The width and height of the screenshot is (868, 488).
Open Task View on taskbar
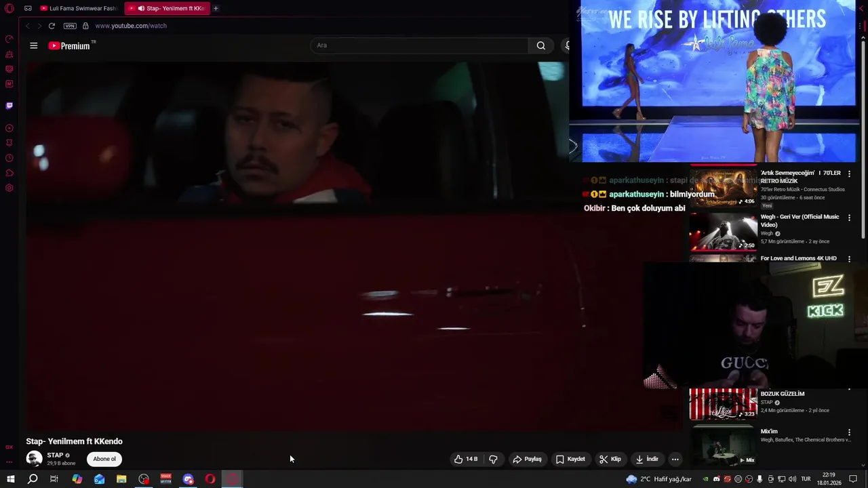pyautogui.click(x=54, y=479)
